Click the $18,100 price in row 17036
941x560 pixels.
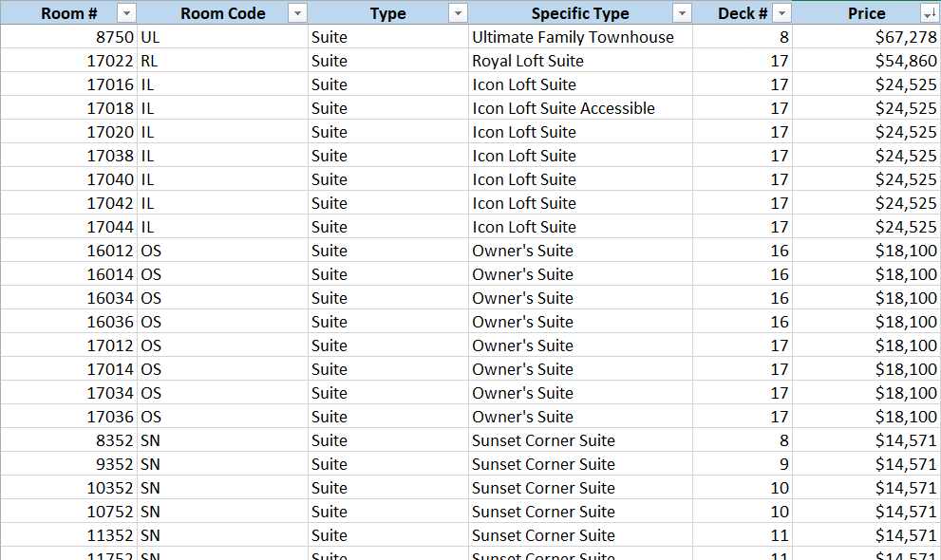coord(866,417)
